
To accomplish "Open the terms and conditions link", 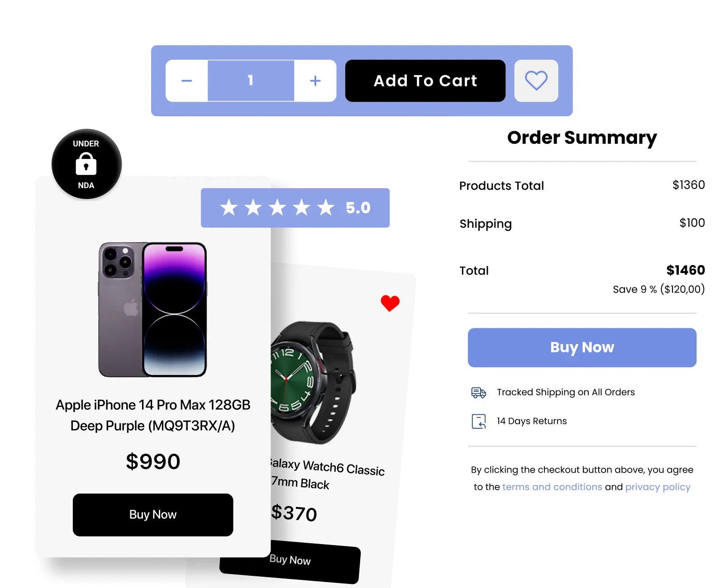I will click(552, 487).
